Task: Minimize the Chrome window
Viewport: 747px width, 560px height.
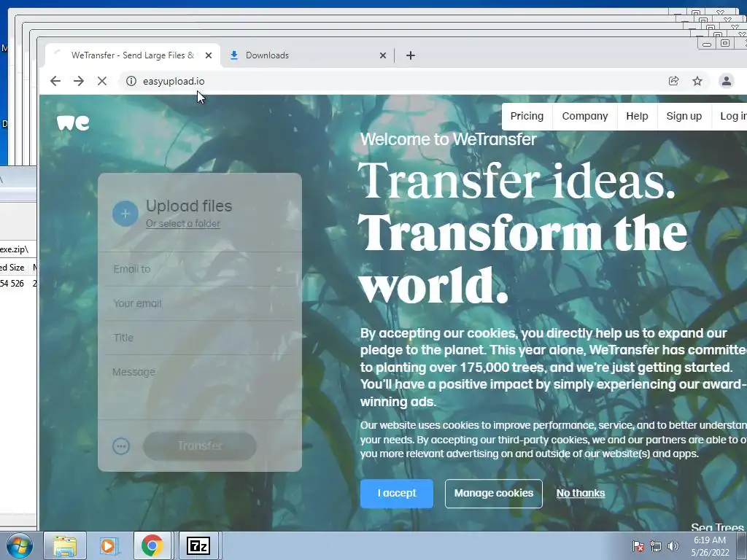Action: pos(707,44)
